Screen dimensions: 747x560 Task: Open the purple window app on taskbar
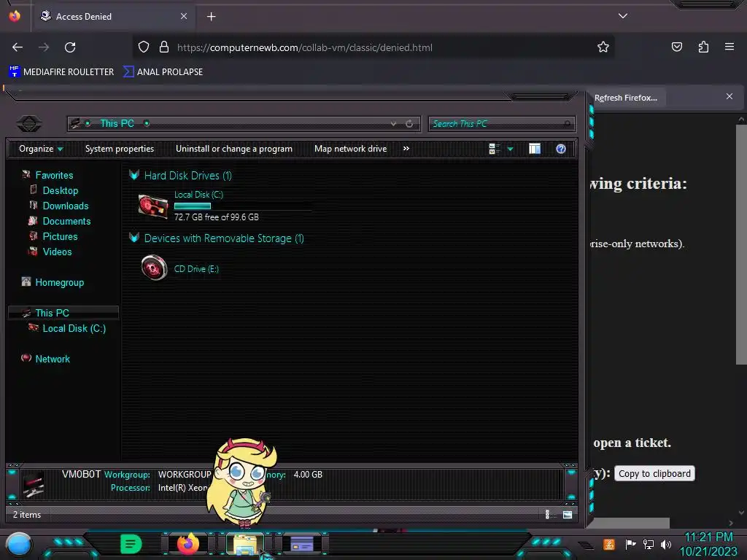301,543
